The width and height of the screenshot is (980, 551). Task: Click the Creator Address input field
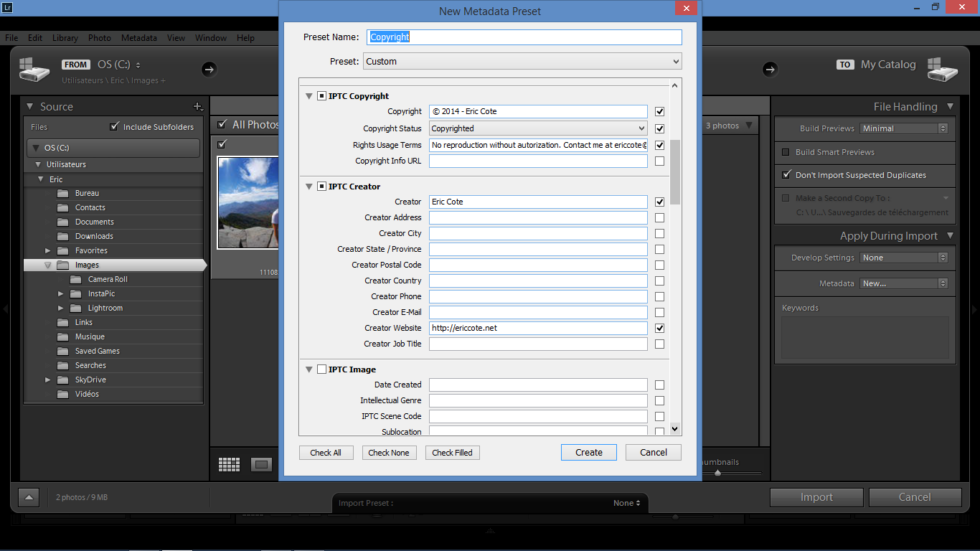tap(538, 217)
